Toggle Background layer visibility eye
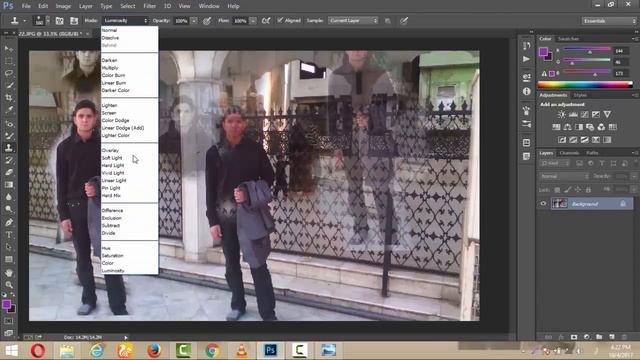The width and height of the screenshot is (640, 360). (543, 204)
